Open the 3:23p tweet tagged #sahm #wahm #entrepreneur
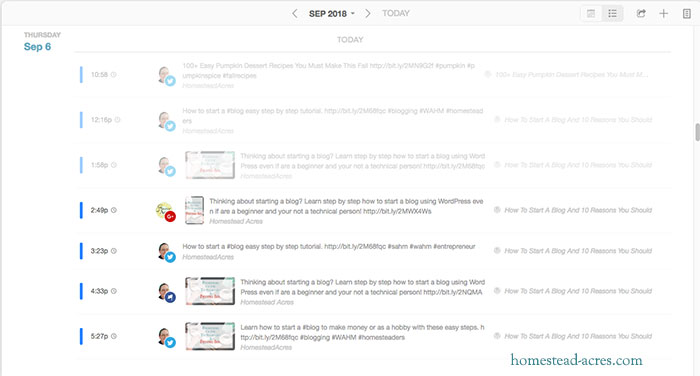Screen dimensions: 700x376 (x=329, y=246)
